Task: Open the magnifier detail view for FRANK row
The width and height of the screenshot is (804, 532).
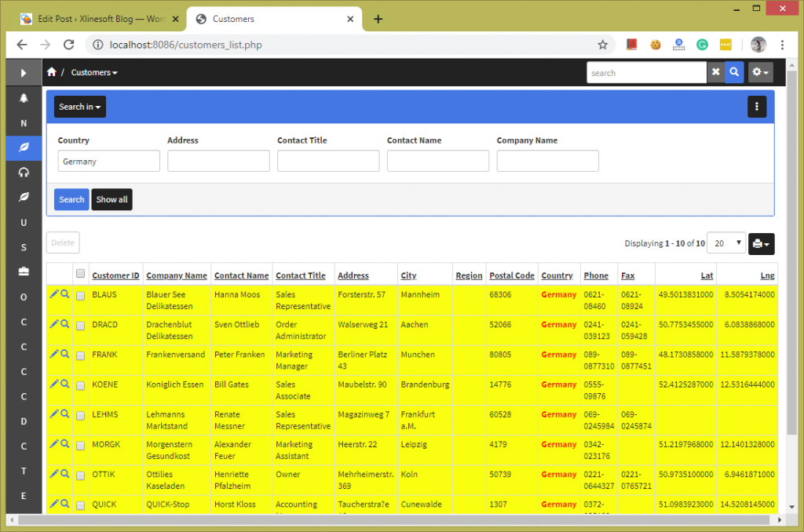Action: tap(66, 355)
